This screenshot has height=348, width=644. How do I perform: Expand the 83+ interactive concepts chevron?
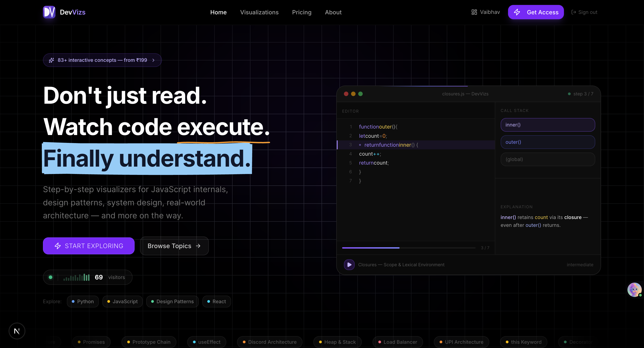(x=153, y=60)
